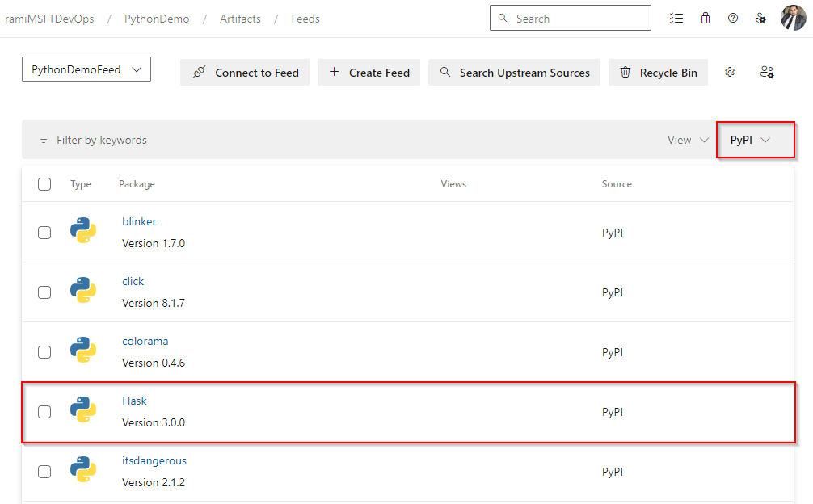
Task: Open the PyPI protocol dropdown
Action: pos(755,139)
